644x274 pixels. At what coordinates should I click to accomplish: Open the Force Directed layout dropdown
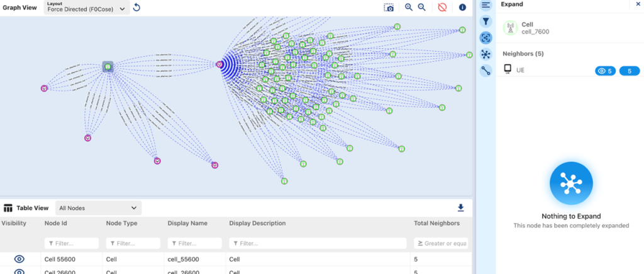[x=87, y=8]
